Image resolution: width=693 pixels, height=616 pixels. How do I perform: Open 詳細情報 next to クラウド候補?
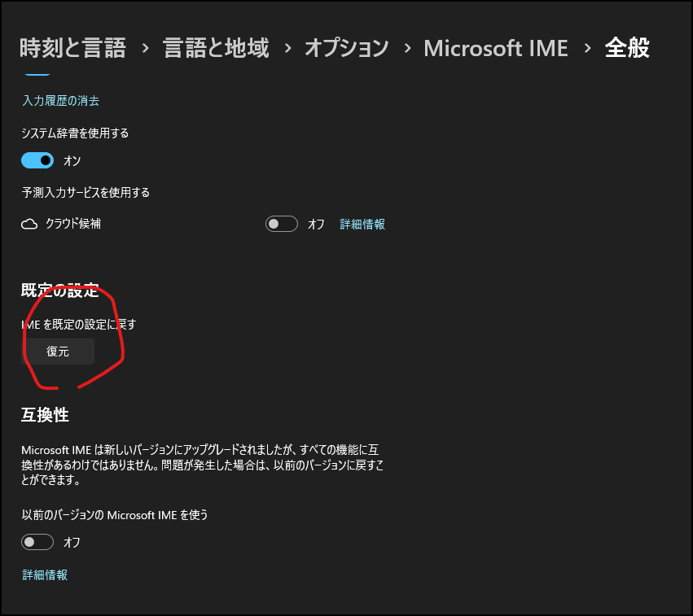(x=362, y=224)
